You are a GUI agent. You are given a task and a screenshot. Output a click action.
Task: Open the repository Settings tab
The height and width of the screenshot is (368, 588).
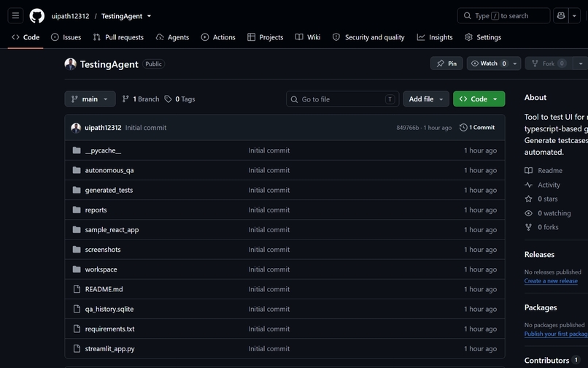coord(483,37)
